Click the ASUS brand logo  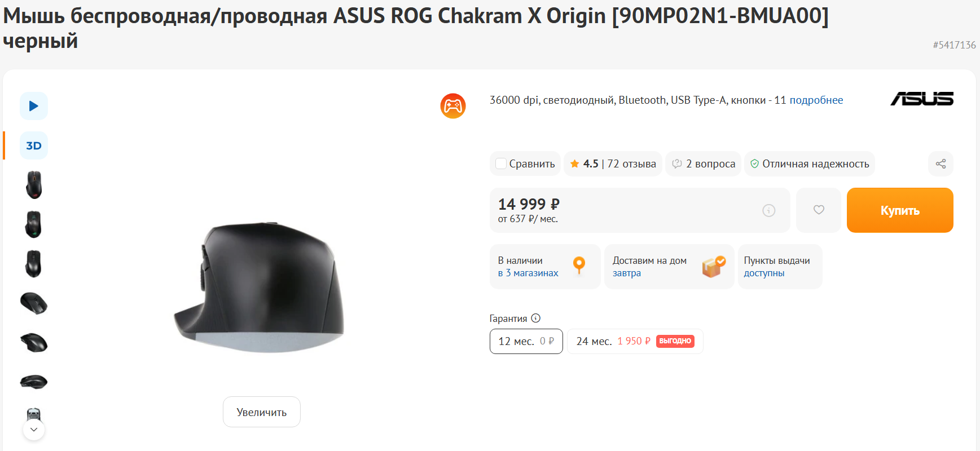click(x=922, y=99)
